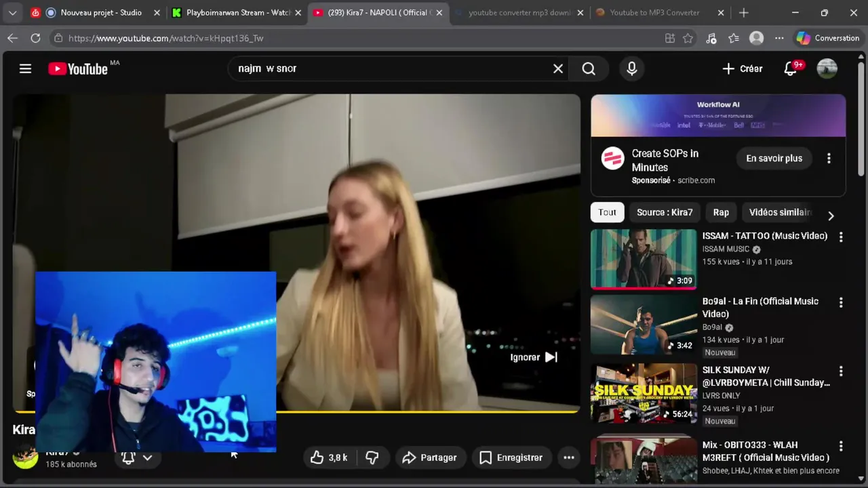This screenshot has height=488, width=868.
Task: Click the "Create SOPs in Minutes" ad title
Action: pos(665,160)
